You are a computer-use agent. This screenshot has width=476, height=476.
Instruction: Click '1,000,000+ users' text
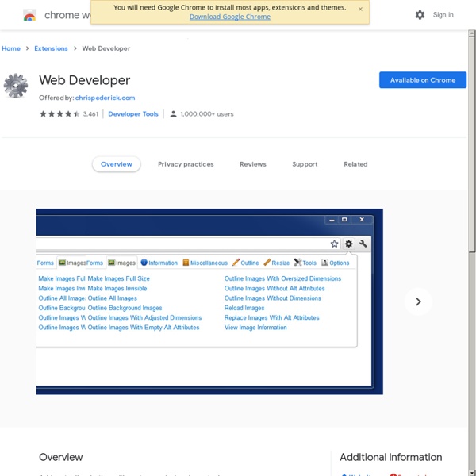[207, 114]
